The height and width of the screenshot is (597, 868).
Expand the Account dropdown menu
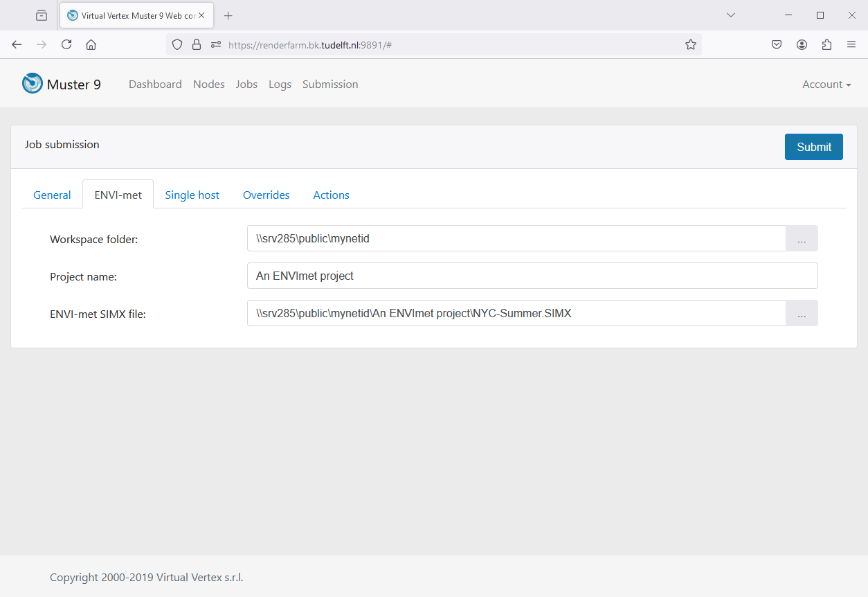tap(826, 84)
